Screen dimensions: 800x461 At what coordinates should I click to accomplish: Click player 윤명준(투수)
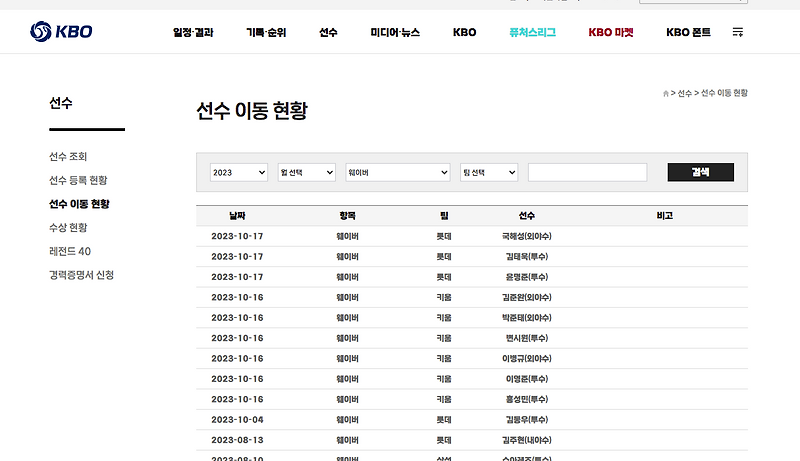(x=527, y=277)
